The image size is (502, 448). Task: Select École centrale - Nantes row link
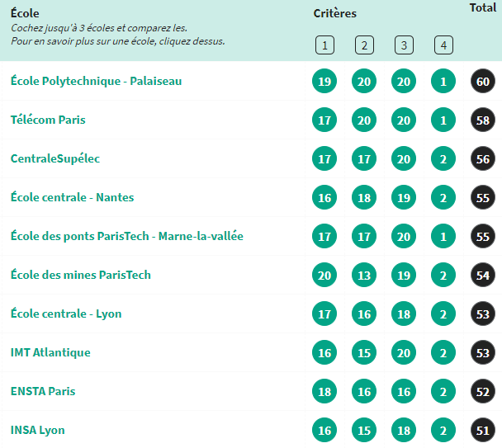coord(72,197)
